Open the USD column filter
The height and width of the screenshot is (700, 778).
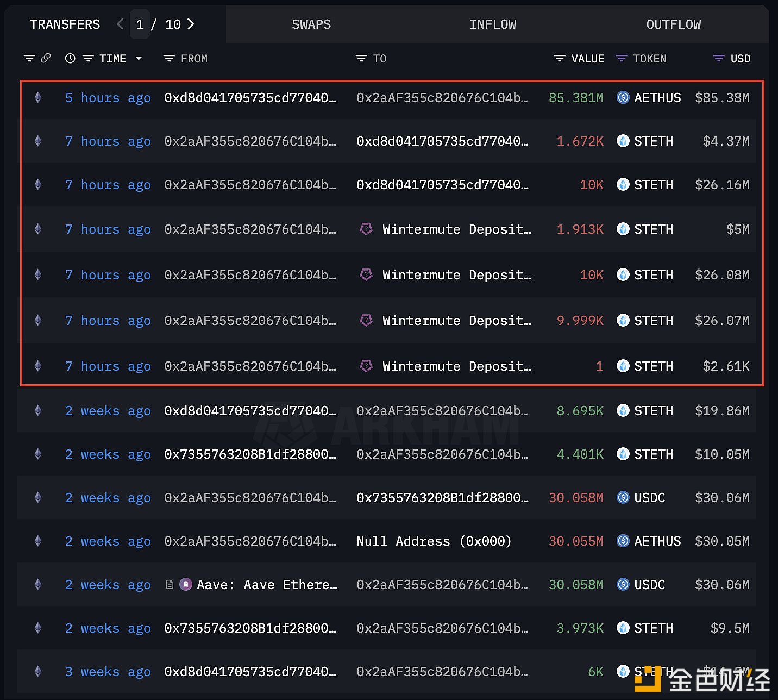click(718, 59)
